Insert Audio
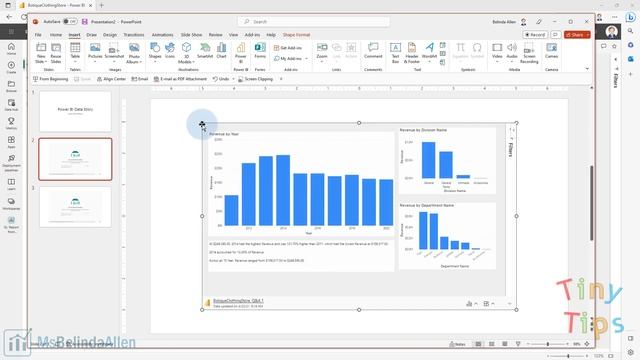This screenshot has width=640, height=360. [x=512, y=52]
